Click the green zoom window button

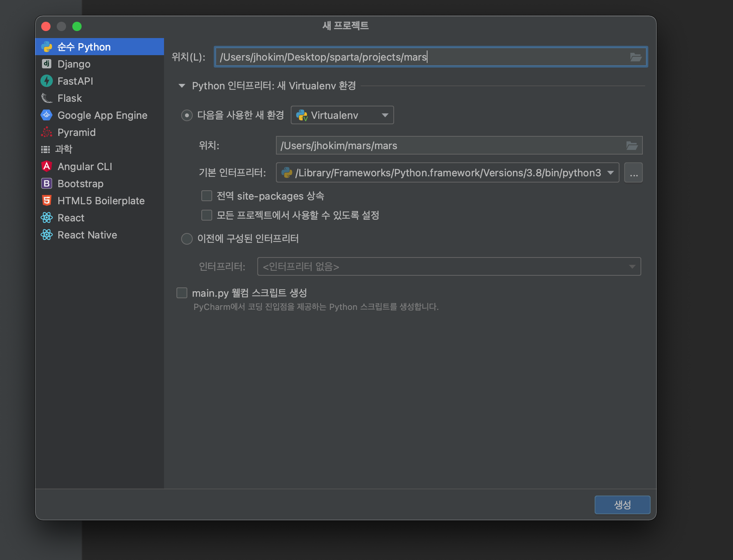tap(77, 26)
